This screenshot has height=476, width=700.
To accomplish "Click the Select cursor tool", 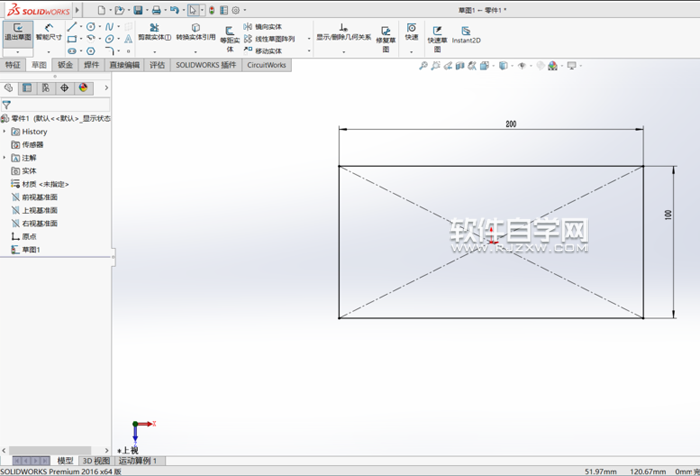I will tap(193, 10).
